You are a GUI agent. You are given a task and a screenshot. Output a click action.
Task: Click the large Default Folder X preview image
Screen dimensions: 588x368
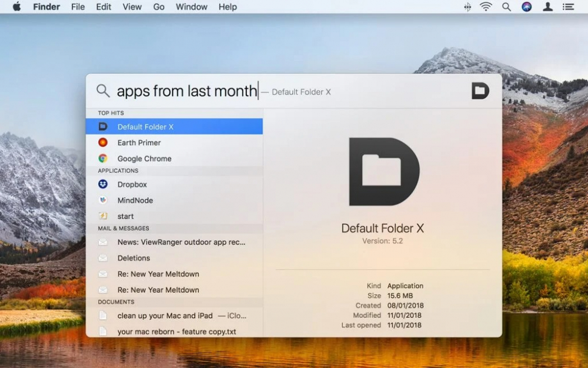pyautogui.click(x=383, y=171)
